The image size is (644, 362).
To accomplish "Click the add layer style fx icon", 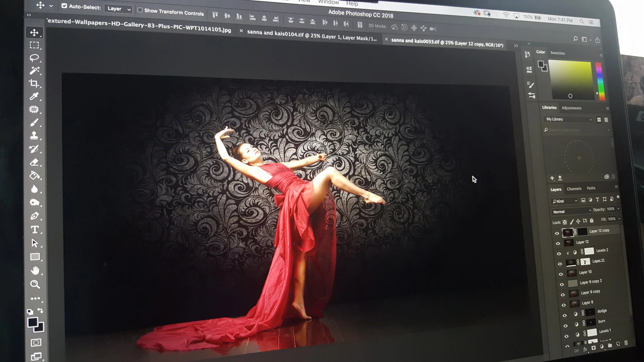I will point(585,349).
